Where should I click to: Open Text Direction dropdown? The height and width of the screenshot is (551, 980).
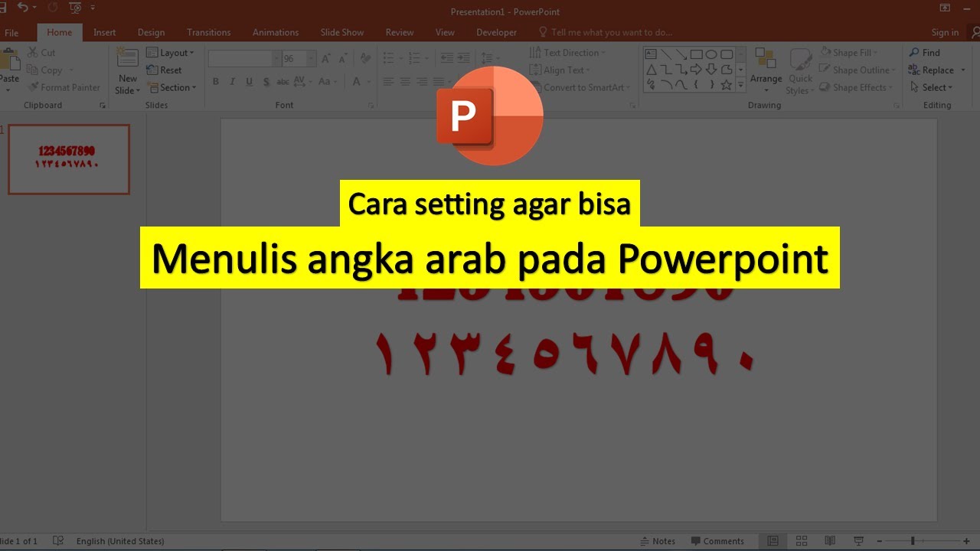(x=567, y=53)
